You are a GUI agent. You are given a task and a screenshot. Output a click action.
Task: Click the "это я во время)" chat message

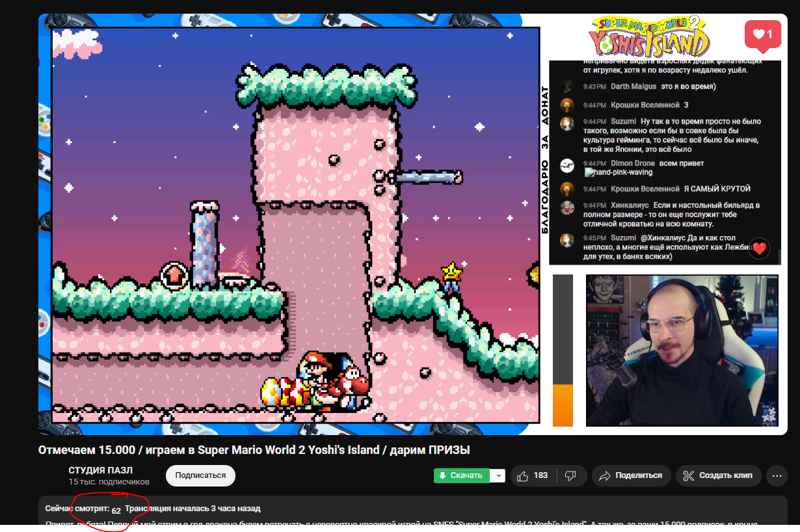pos(688,86)
